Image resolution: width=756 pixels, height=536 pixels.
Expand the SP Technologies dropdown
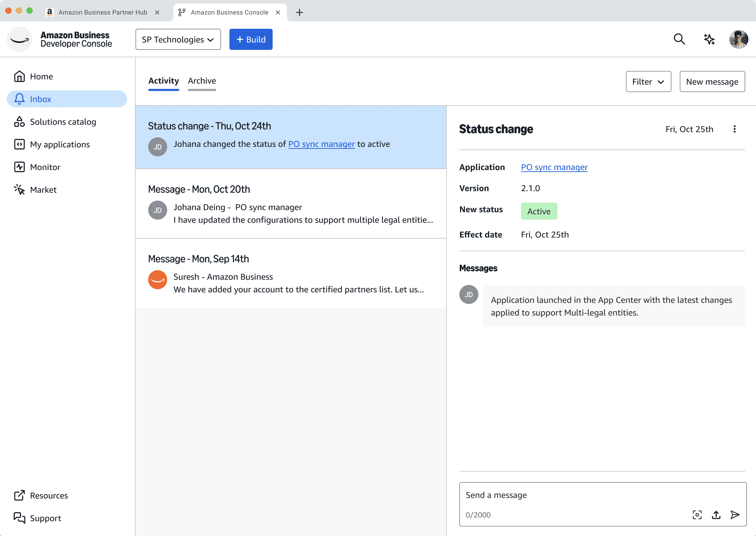(x=178, y=39)
